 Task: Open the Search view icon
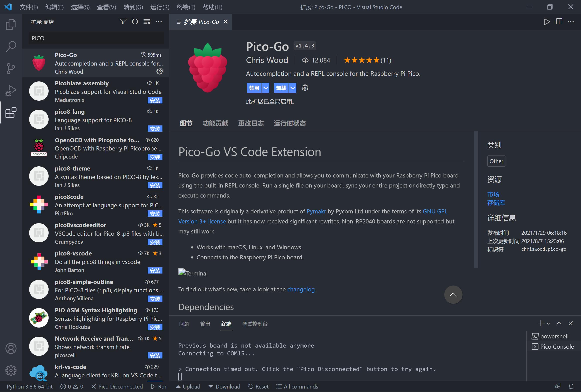(x=11, y=46)
